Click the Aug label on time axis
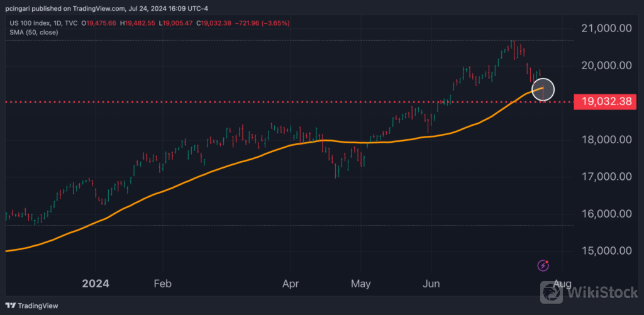This screenshot has height=315, width=644. (564, 284)
